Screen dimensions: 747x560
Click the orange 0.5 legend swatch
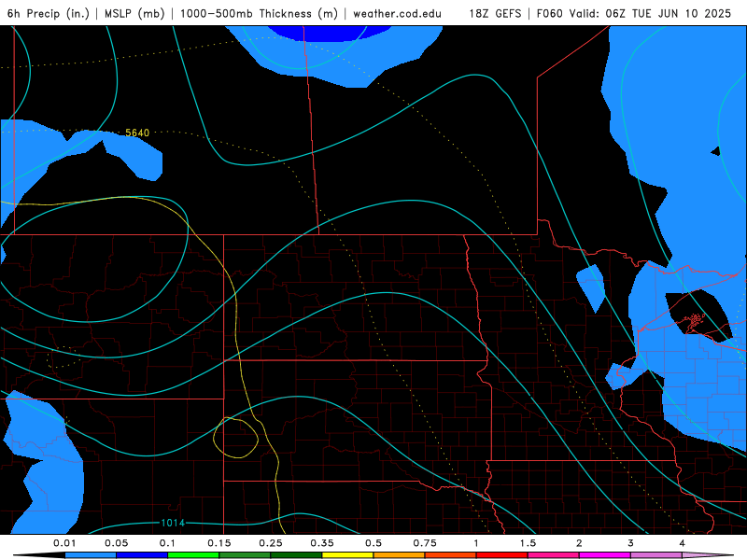400,555
